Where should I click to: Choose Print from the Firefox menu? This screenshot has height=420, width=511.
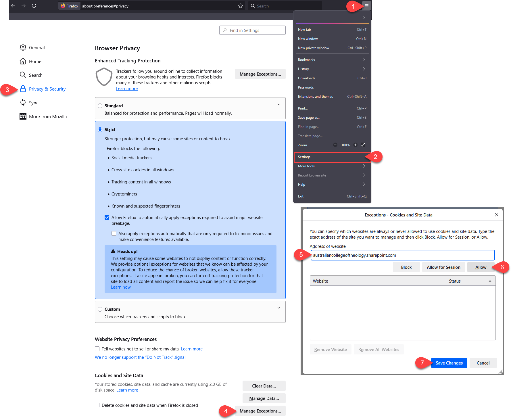click(332, 108)
